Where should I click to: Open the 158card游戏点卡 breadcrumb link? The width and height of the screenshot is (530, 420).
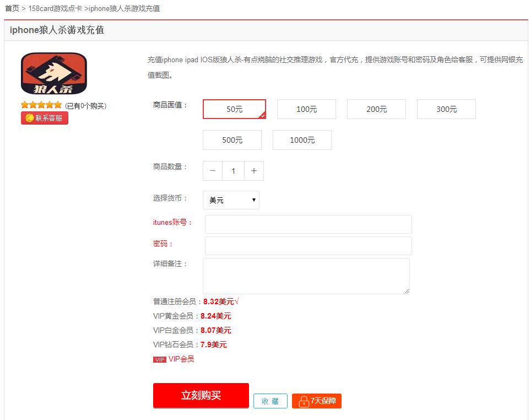coord(55,8)
